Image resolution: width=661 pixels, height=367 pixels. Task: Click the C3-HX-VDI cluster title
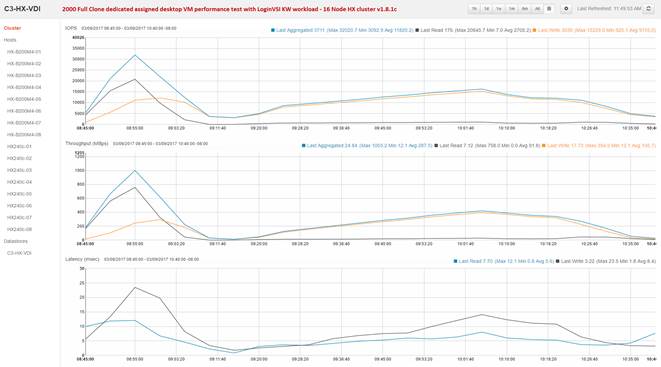(x=22, y=8)
